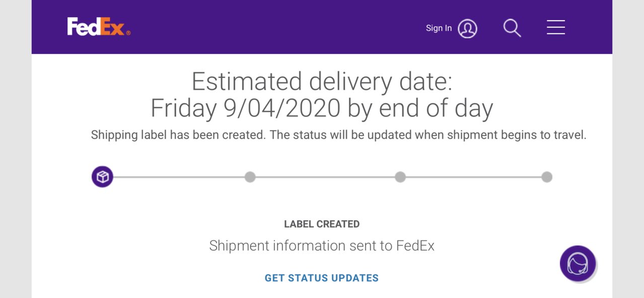The width and height of the screenshot is (644, 298).
Task: Click the 'Shipment information sent to FedEx' text
Action: tap(322, 246)
